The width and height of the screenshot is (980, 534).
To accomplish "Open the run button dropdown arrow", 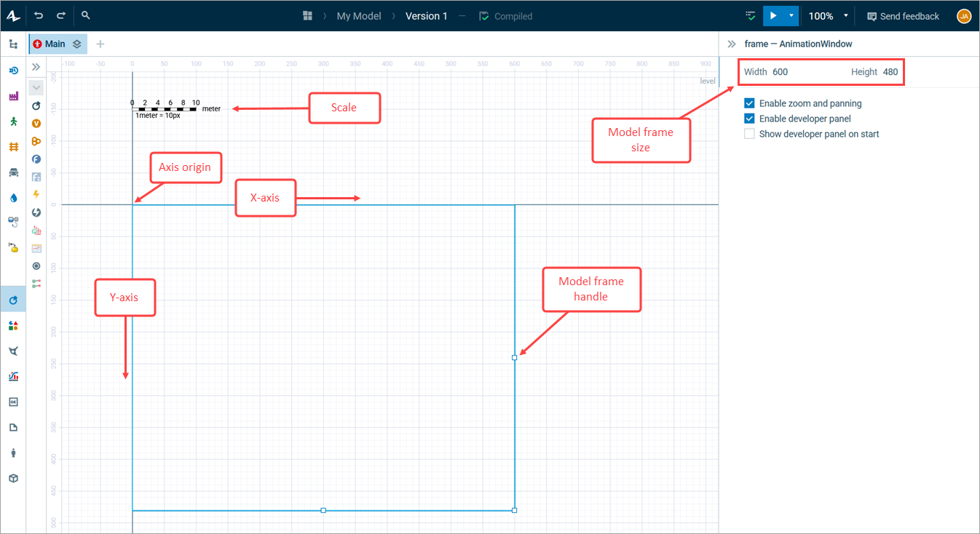I will pyautogui.click(x=791, y=15).
